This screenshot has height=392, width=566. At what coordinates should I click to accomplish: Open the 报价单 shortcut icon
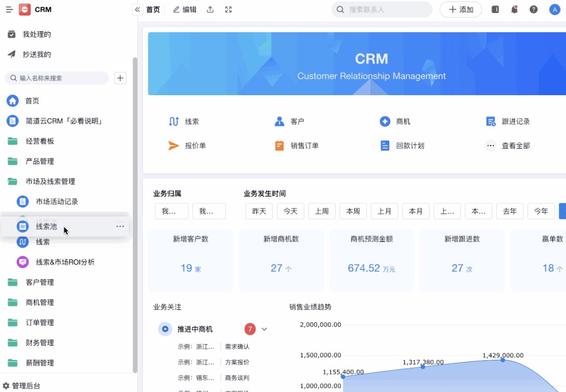(x=174, y=146)
